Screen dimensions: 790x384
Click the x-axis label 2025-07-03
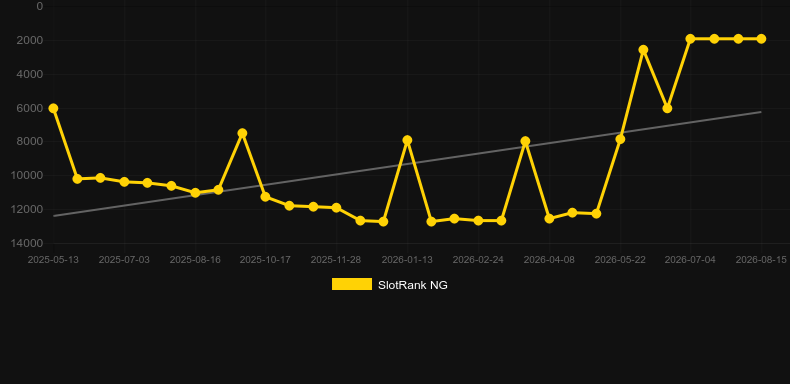pos(124,260)
